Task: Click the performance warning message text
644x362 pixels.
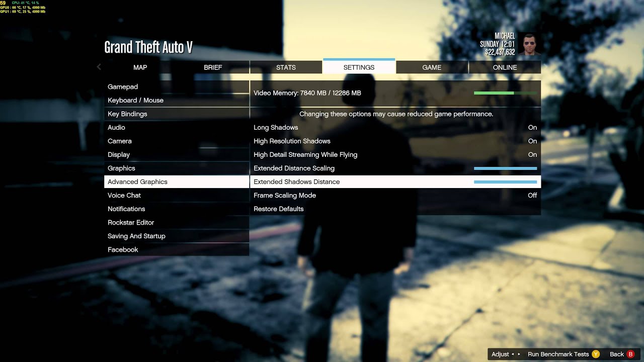Action: click(396, 114)
